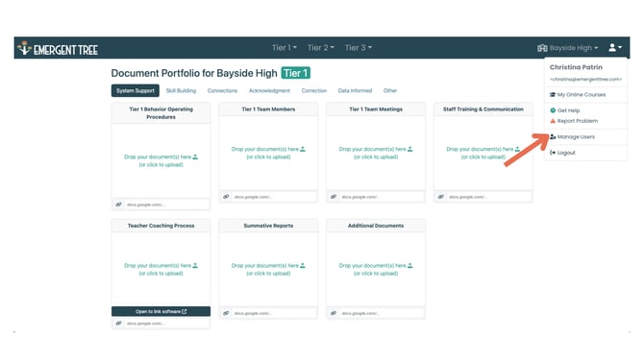The height and width of the screenshot is (361, 644).
Task: Click the Tier 1 Team Members card header
Action: (268, 109)
